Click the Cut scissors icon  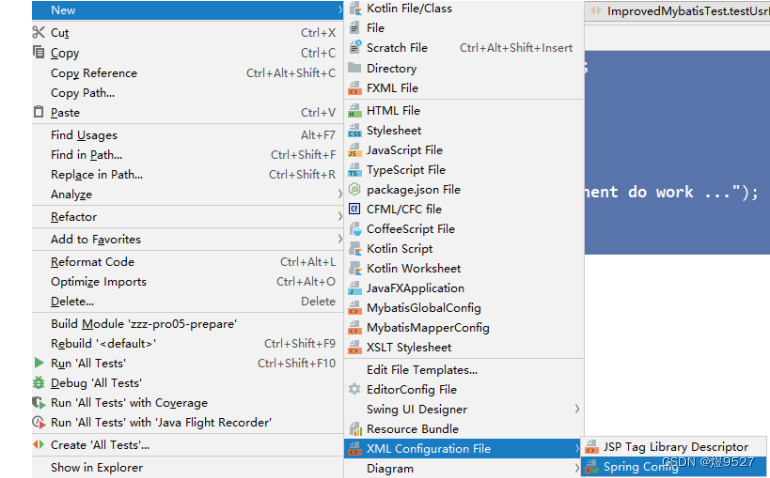pos(38,32)
